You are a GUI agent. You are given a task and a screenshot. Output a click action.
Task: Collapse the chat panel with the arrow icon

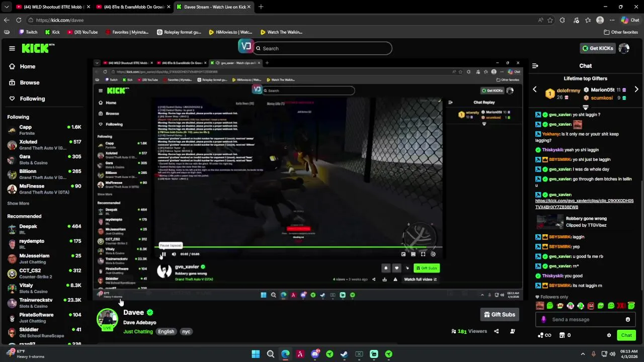(535, 66)
